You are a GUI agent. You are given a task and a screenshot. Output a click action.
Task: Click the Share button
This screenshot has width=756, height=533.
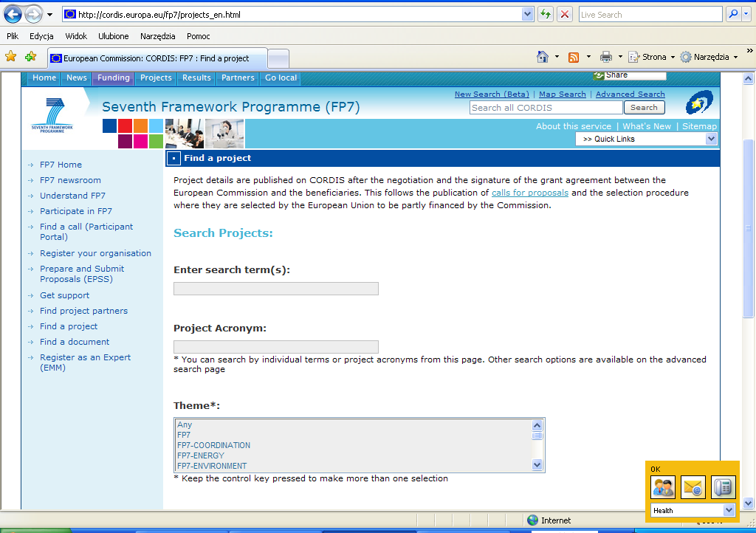[x=630, y=75]
